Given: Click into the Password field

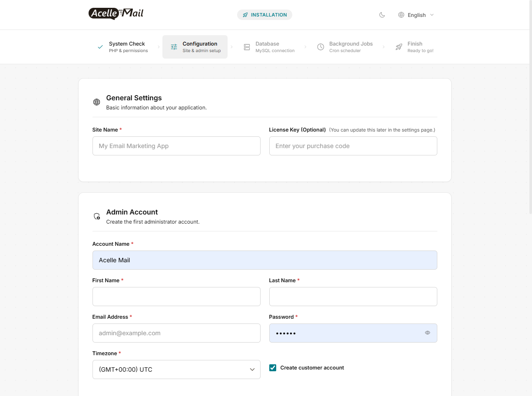Looking at the screenshot, I should click(353, 333).
